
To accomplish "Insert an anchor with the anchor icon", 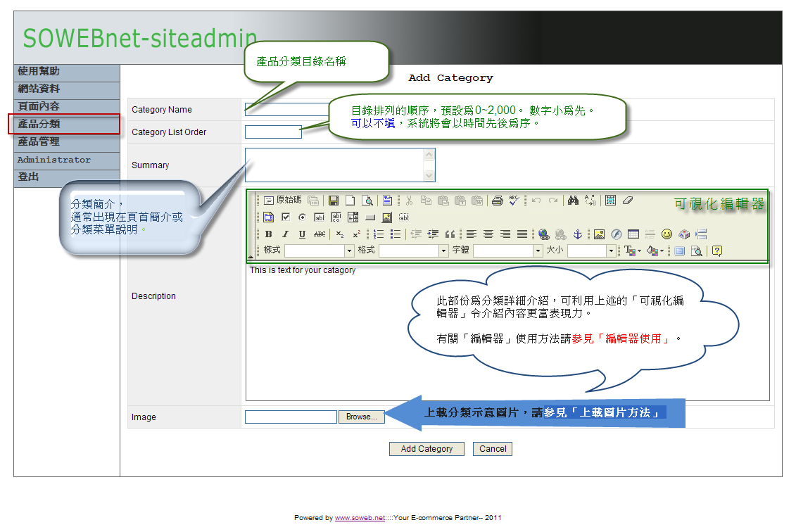I will click(578, 234).
